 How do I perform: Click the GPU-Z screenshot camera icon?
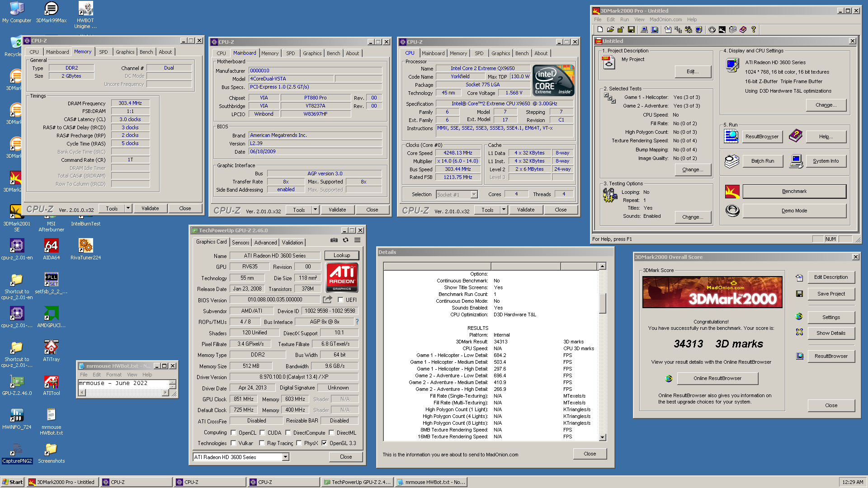pyautogui.click(x=334, y=240)
